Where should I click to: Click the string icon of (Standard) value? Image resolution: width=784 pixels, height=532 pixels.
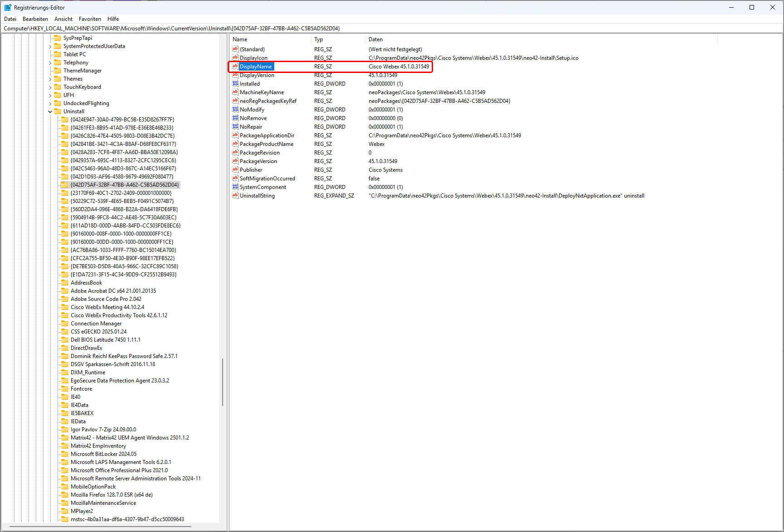tap(235, 49)
